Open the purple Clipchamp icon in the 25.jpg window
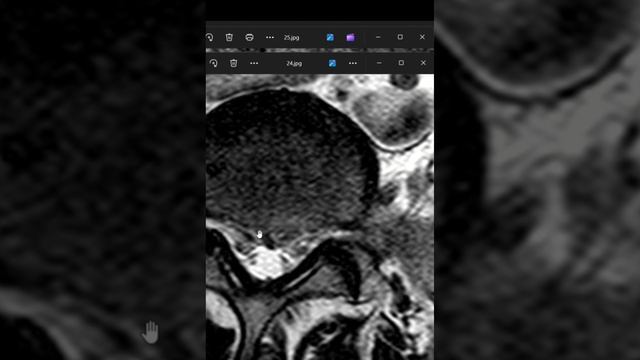Viewport: 640px width, 360px height. tap(350, 38)
